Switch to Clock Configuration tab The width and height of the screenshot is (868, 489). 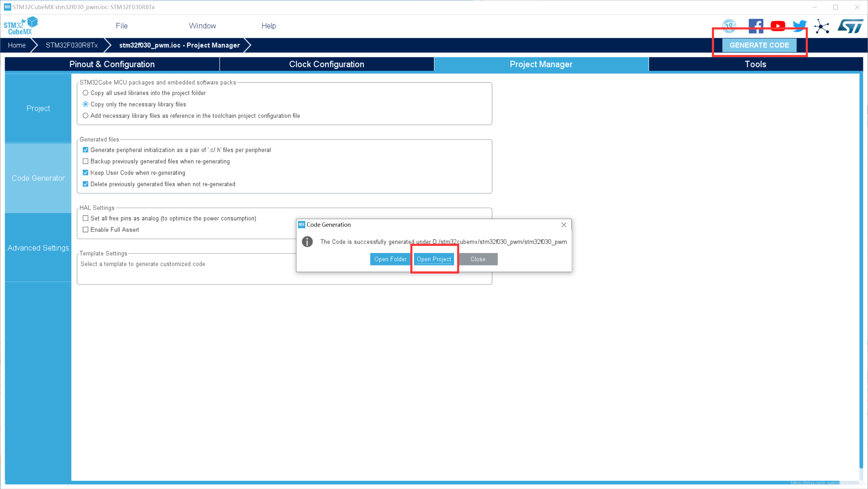pyautogui.click(x=326, y=64)
